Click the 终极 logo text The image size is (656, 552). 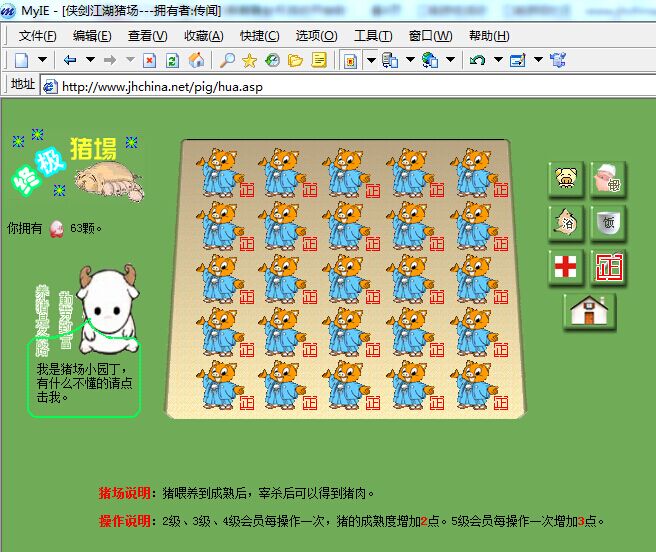tap(38, 171)
